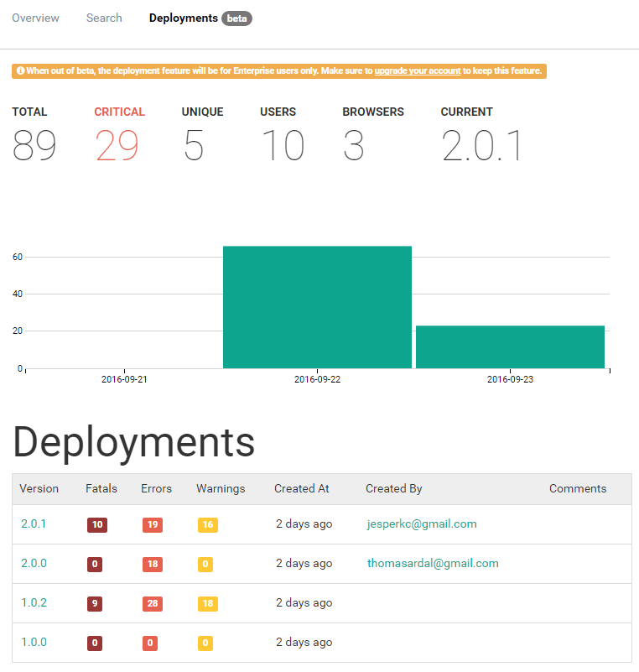Click the errors badge 0 for version 1.0.0
This screenshot has width=639, height=672.
150,643
